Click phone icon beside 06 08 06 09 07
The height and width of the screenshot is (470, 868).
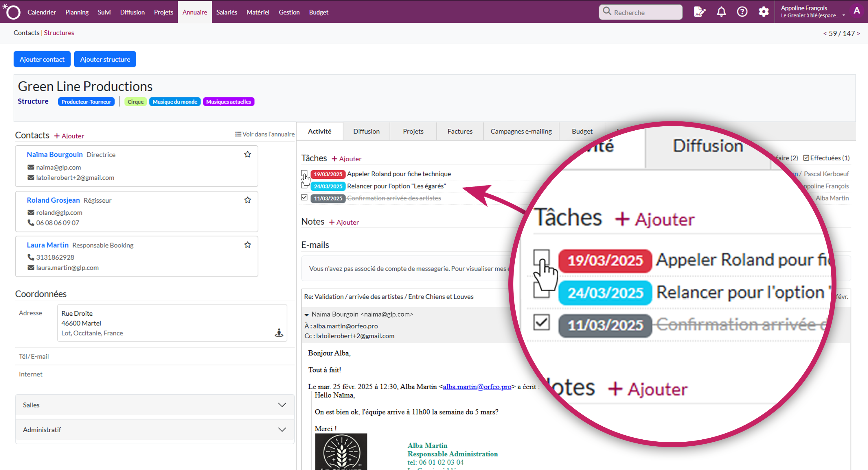(31, 223)
